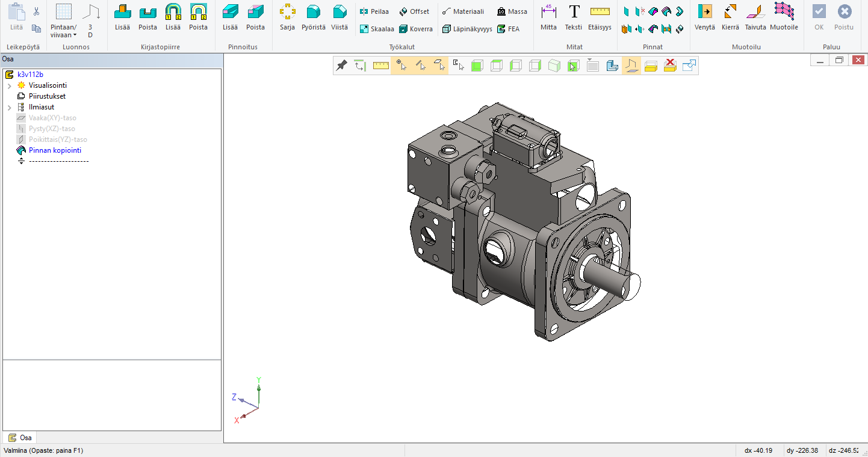Click the Materiaali button
Viewport: 868px width, 457px height.
[x=462, y=11]
